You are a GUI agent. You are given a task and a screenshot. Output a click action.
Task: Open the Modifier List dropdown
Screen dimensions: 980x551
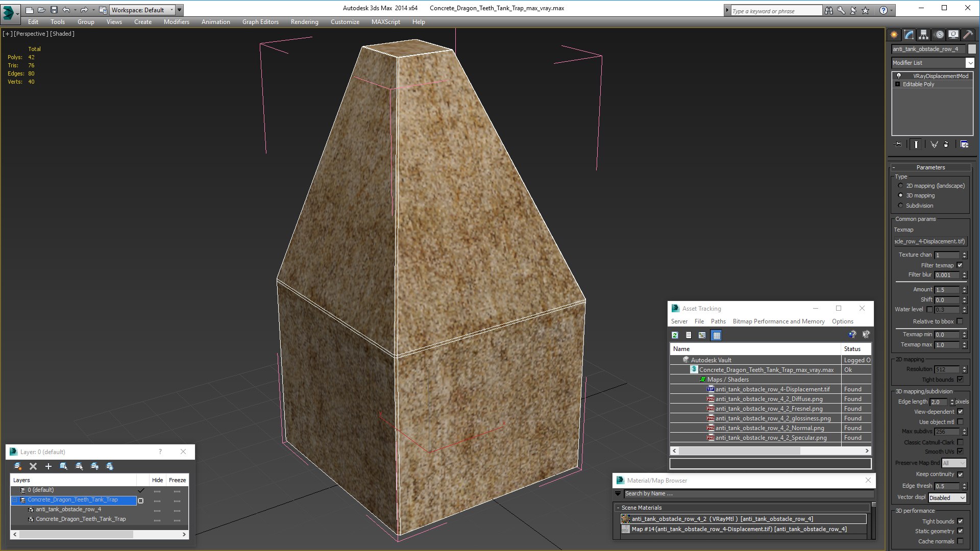click(x=970, y=63)
